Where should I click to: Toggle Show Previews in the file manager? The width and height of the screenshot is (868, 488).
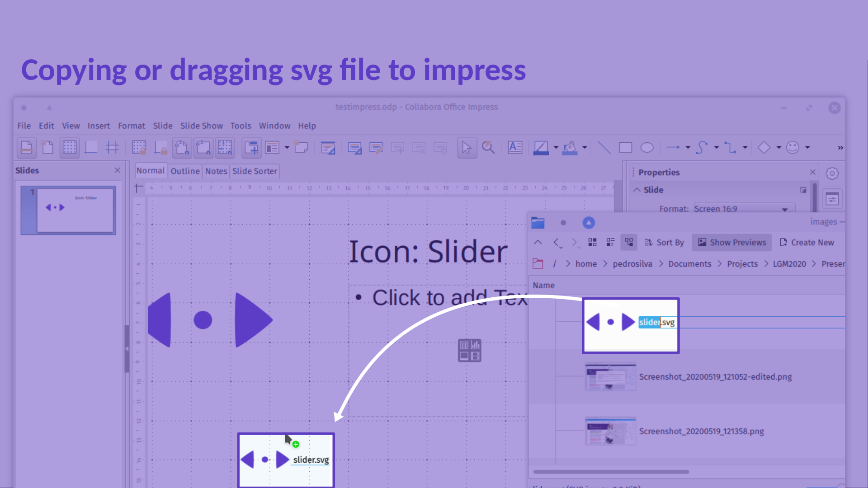tap(732, 243)
